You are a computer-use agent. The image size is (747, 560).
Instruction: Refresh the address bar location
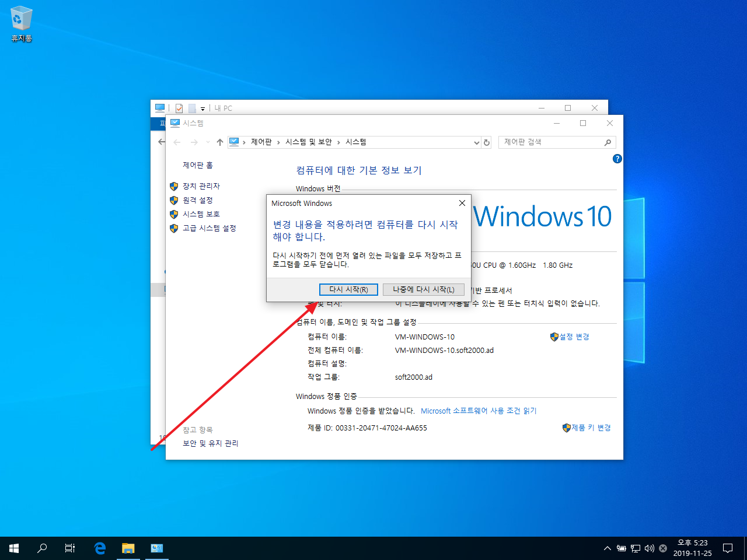[487, 142]
